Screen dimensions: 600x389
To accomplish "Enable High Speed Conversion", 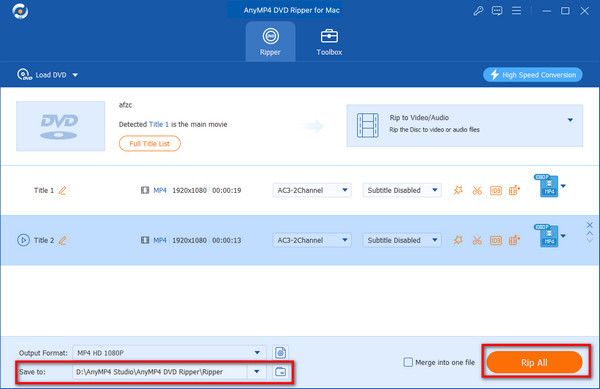I will (x=533, y=75).
